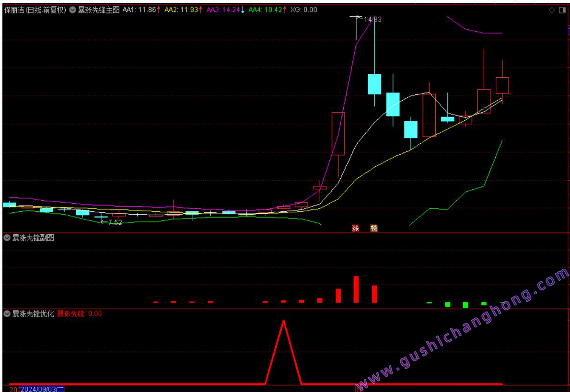Click the red spike peak in the 暴涨先锋优化 panel
The width and height of the screenshot is (570, 392).
(x=283, y=322)
